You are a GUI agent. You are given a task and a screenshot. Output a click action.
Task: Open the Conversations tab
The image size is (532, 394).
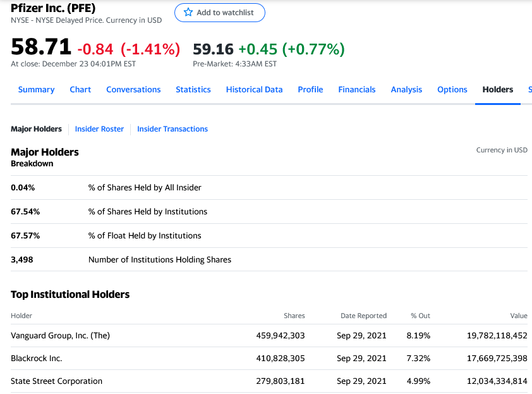coord(133,90)
